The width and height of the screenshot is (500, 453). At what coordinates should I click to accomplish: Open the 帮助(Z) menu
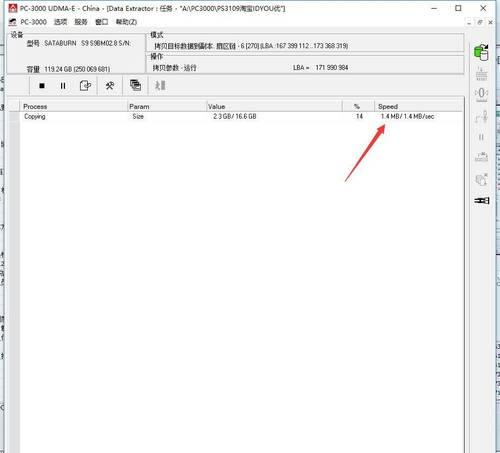[126, 22]
